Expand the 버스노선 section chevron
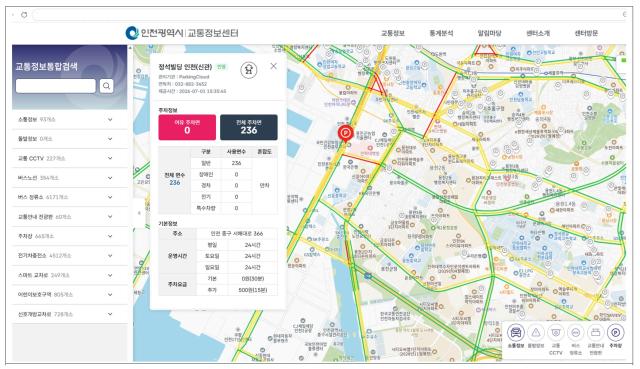Image resolution: width=640 pixels, height=369 pixels. coord(110,178)
